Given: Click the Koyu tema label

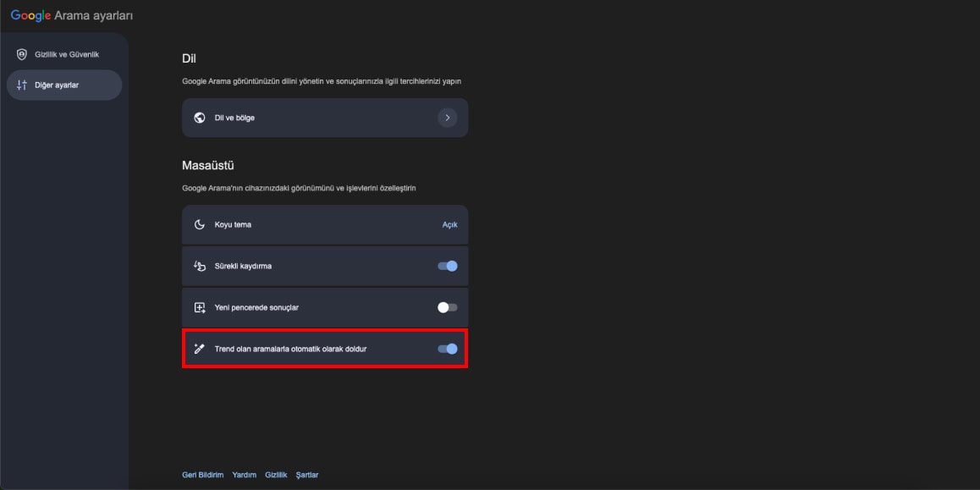Looking at the screenshot, I should point(233,224).
